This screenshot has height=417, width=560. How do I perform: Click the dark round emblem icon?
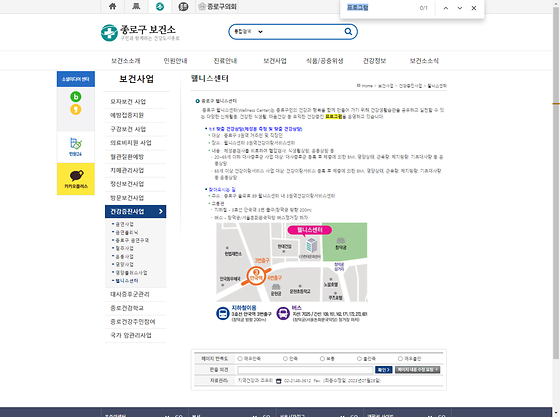[183, 6]
